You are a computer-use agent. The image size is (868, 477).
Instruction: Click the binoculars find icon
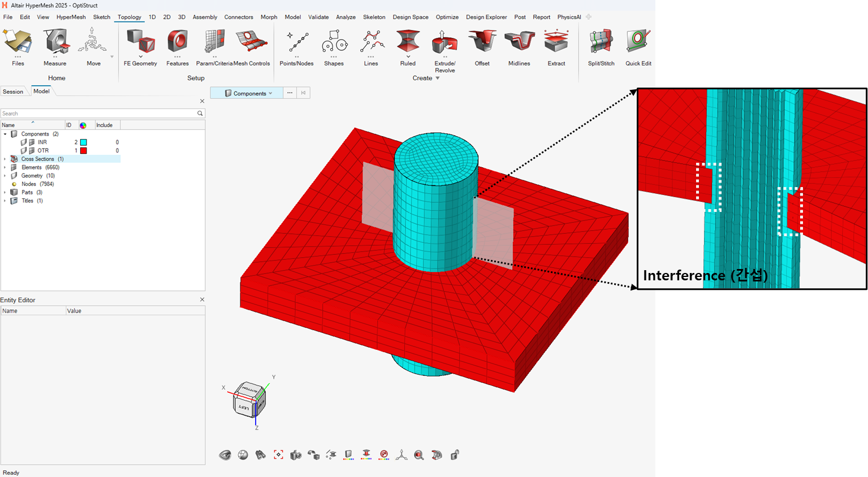click(261, 455)
